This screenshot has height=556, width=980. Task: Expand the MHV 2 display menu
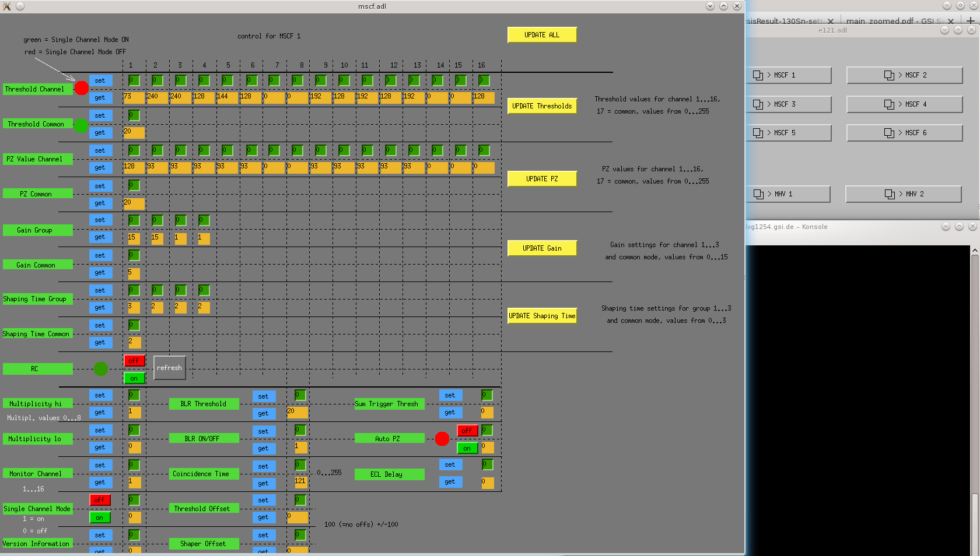[x=903, y=194]
